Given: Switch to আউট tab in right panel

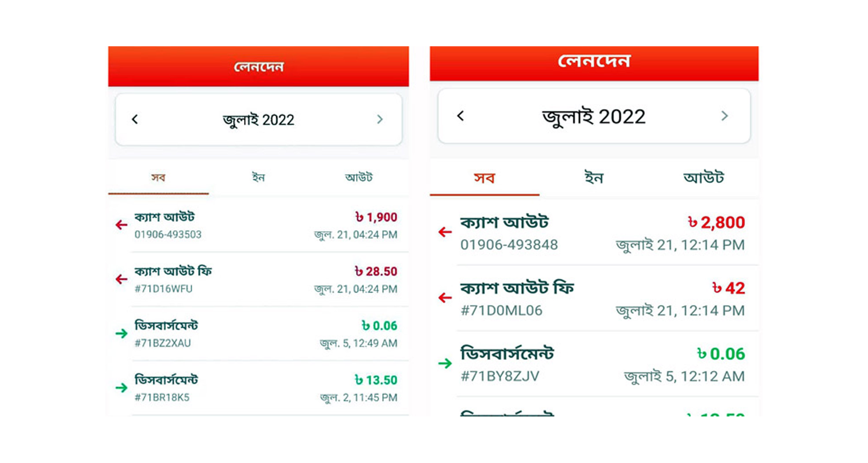Looking at the screenshot, I should pos(704,178).
